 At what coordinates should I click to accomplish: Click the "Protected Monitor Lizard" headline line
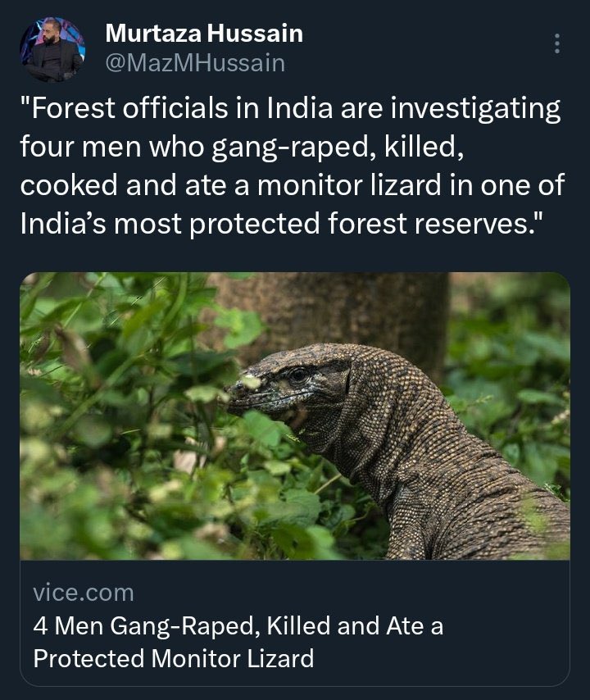(x=174, y=658)
